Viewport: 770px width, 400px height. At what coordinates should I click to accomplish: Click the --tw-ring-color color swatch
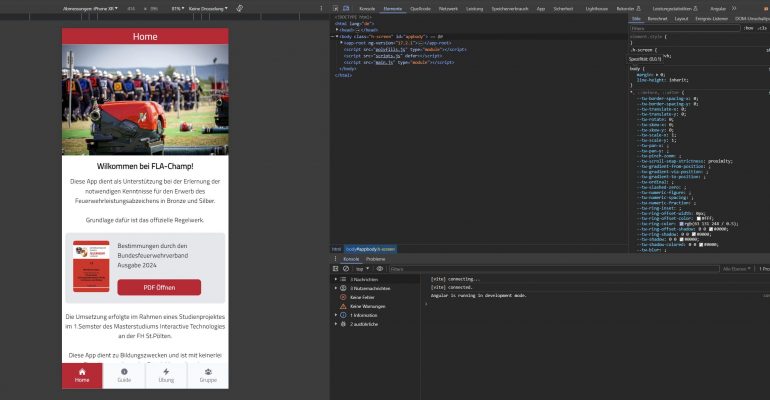pyautogui.click(x=682, y=224)
